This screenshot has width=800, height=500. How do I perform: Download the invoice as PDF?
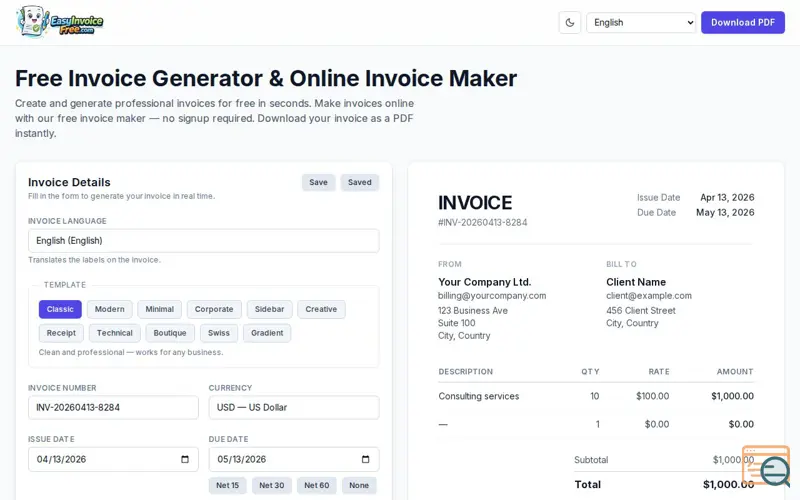tap(743, 22)
